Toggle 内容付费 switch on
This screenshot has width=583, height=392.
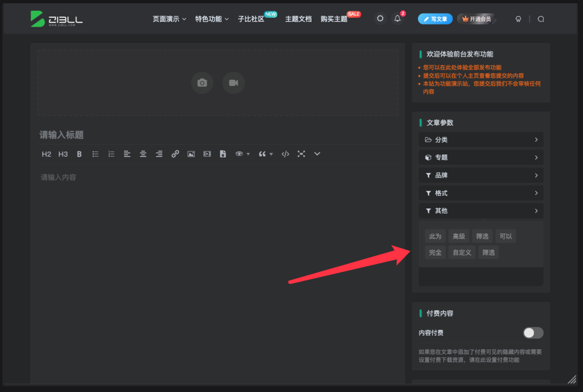click(533, 333)
